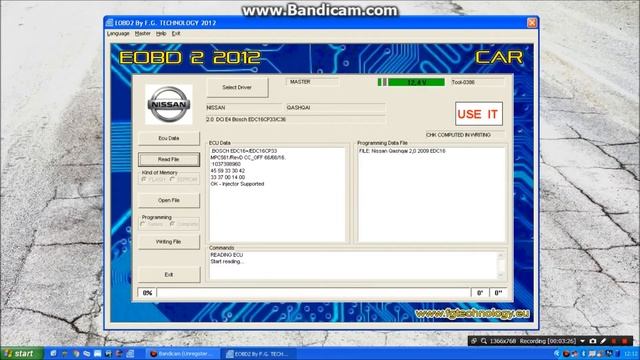Open the Help menu
640x360 pixels.
click(x=161, y=33)
